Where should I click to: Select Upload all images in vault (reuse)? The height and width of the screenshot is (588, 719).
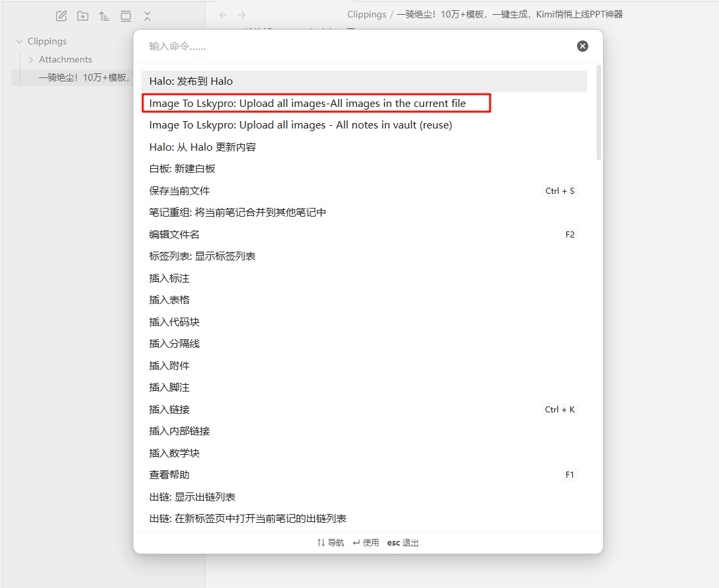(x=300, y=125)
